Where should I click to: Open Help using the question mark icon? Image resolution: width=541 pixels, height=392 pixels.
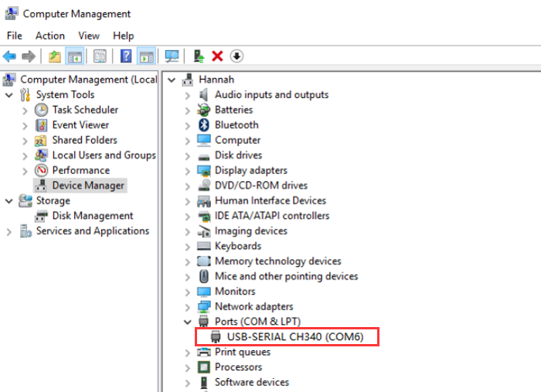126,56
